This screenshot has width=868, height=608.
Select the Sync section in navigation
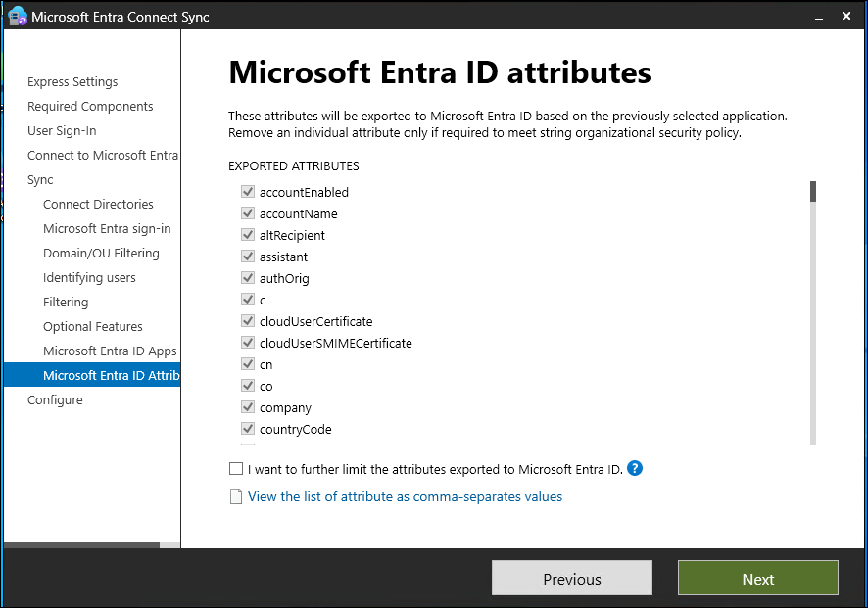point(40,180)
